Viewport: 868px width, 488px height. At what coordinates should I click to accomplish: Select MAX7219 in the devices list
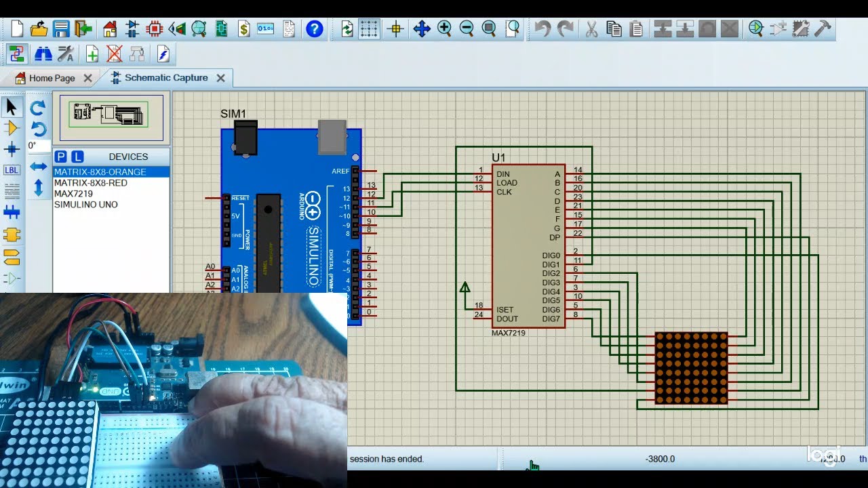111,194
